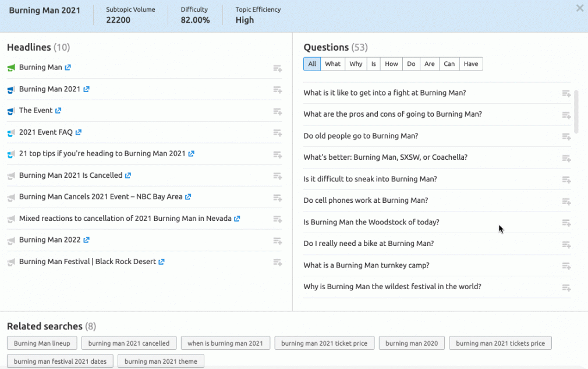Filter questions by Is
Image resolution: width=588 pixels, height=369 pixels.
[374, 64]
